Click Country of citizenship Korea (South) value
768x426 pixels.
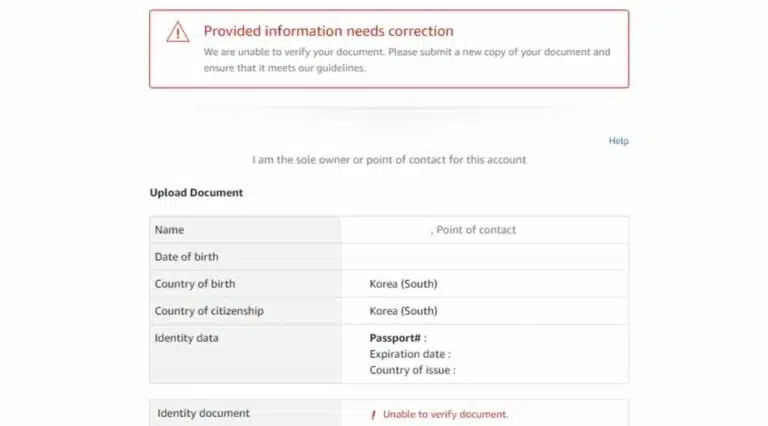(403, 311)
